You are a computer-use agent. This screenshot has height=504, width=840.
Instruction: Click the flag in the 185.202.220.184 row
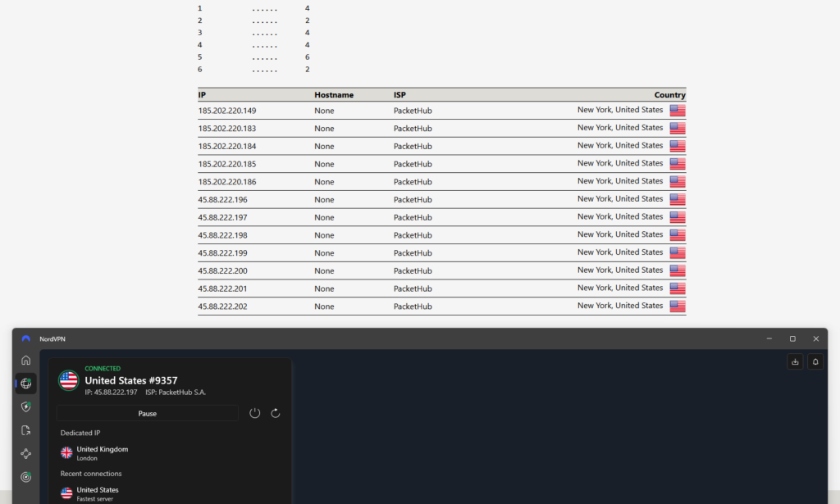678,146
